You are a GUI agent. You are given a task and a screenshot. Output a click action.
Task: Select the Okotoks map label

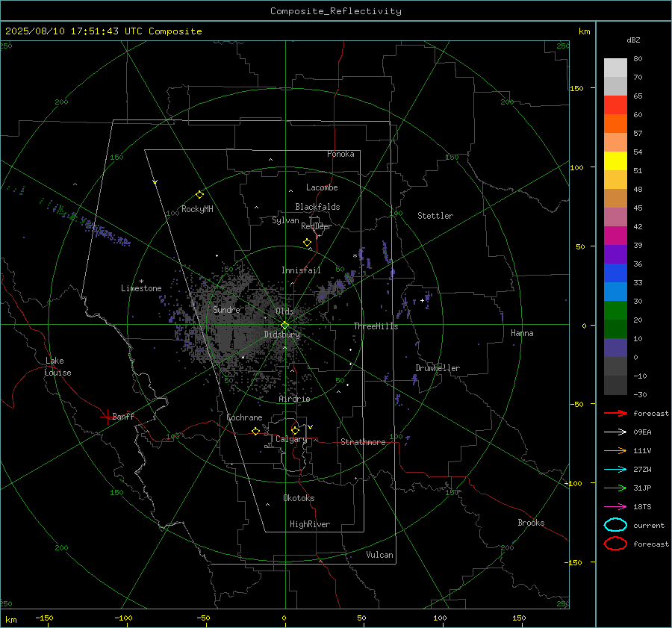(x=299, y=498)
